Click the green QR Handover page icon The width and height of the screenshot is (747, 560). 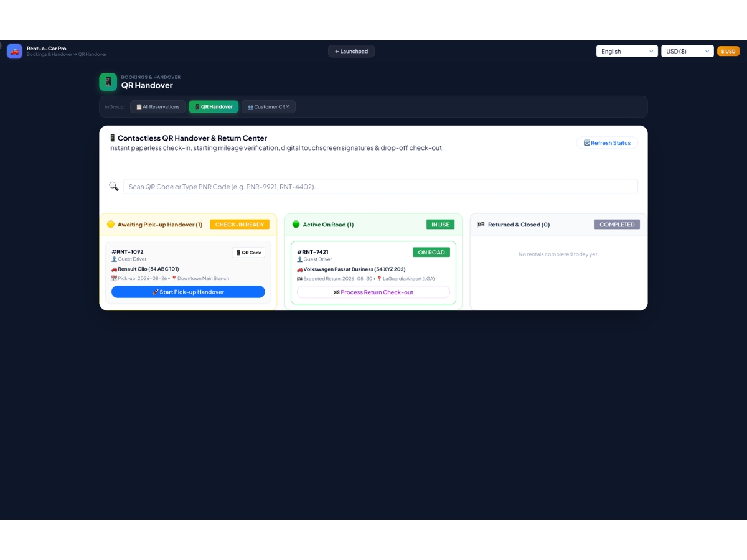108,82
